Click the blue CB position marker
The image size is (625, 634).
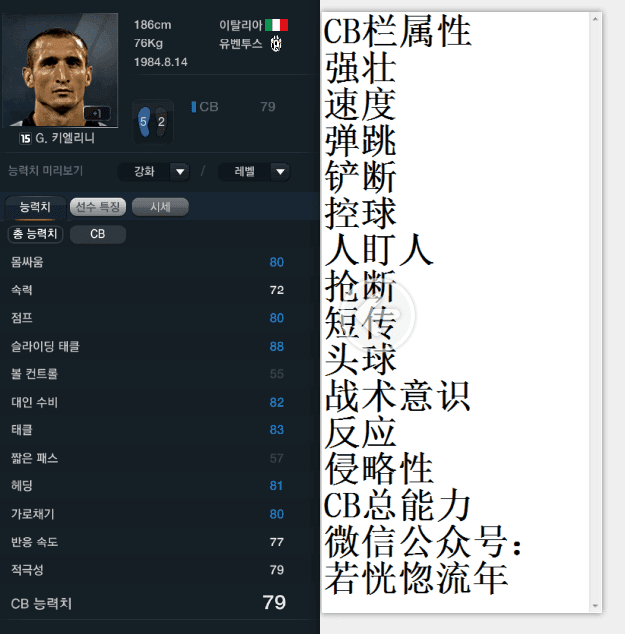pos(194,107)
